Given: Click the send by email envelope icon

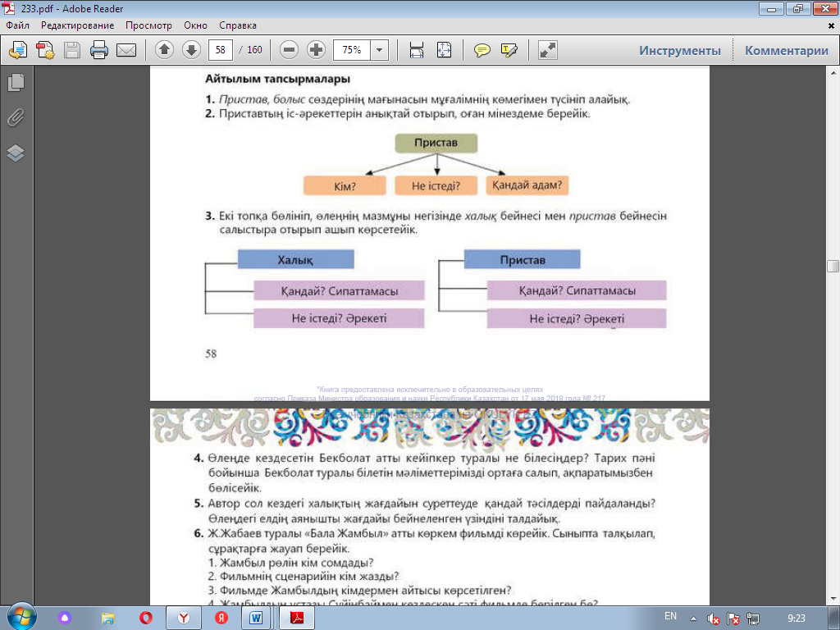Looking at the screenshot, I should click(x=126, y=50).
